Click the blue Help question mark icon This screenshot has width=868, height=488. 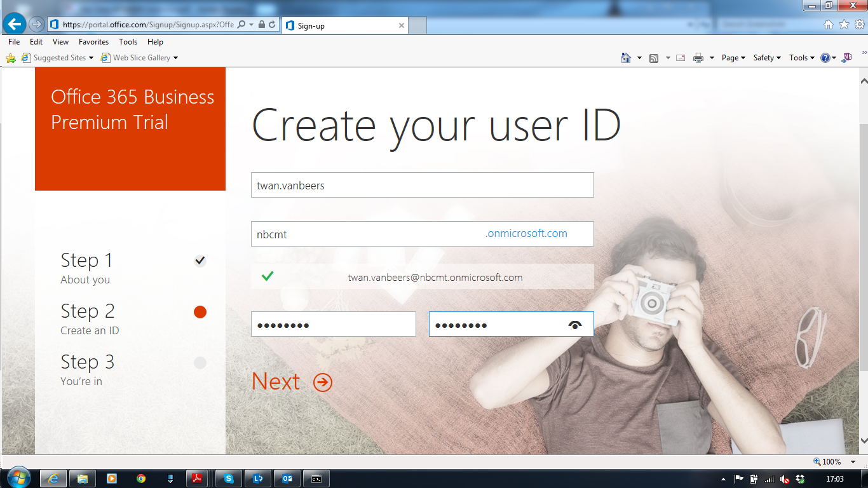[825, 58]
